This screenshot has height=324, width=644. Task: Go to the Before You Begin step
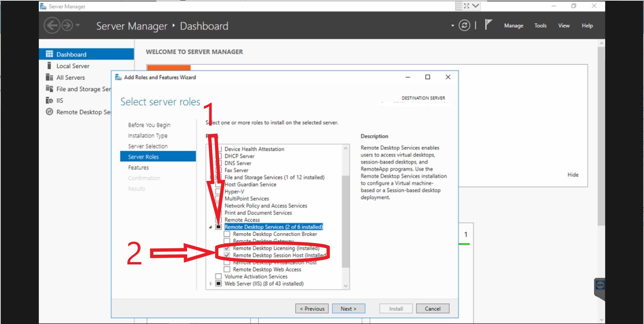[x=149, y=125]
